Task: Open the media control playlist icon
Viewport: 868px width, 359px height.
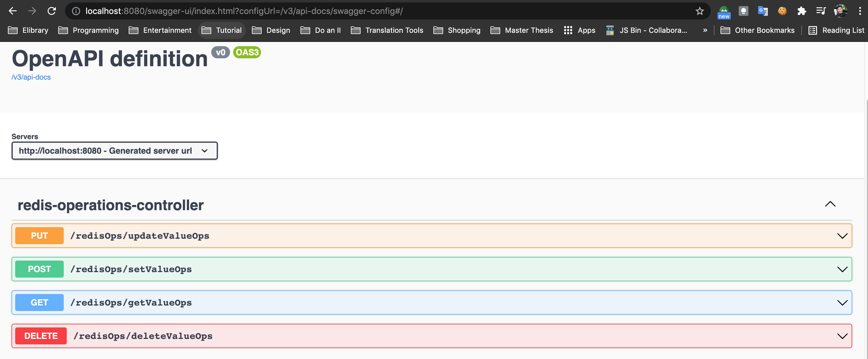Action: pyautogui.click(x=821, y=11)
